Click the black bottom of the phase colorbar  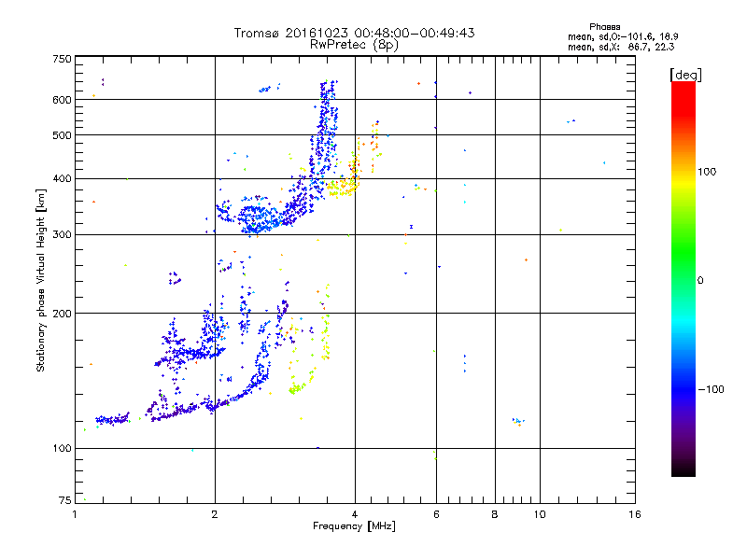(x=684, y=469)
